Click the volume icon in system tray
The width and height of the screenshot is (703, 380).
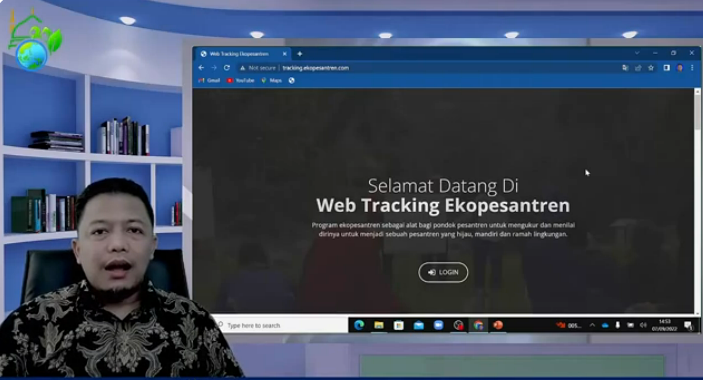(643, 325)
